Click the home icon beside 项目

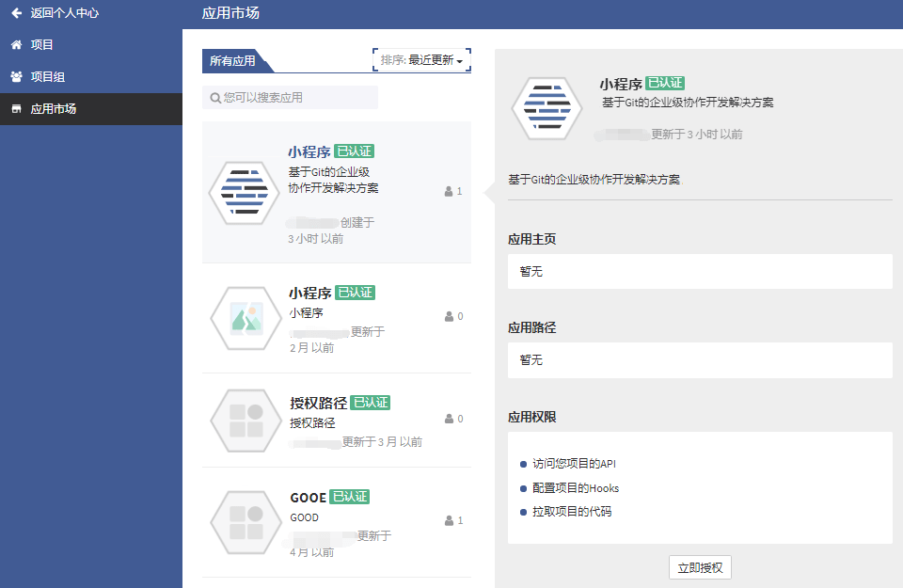tap(16, 45)
